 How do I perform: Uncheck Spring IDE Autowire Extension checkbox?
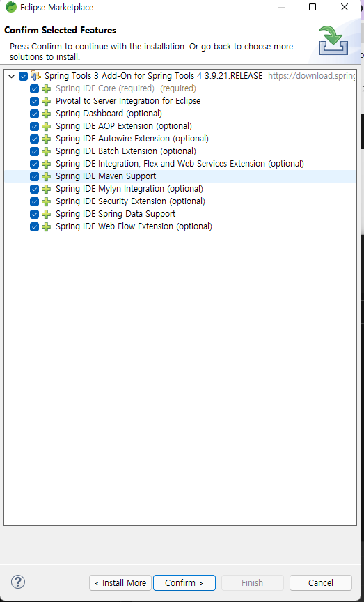tap(34, 139)
